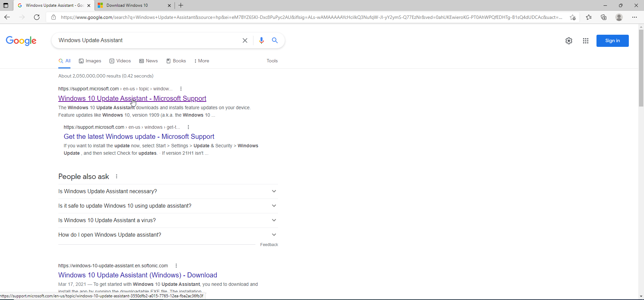
Task: Click the Sign in button
Action: (612, 41)
